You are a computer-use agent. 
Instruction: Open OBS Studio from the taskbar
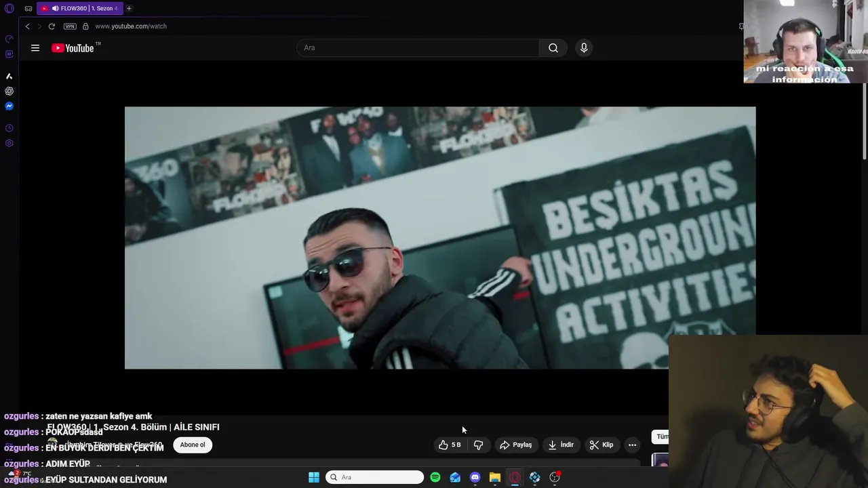pyautogui.click(x=555, y=477)
